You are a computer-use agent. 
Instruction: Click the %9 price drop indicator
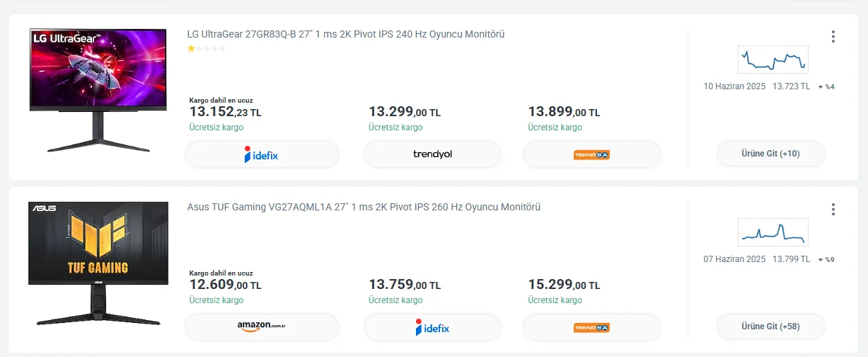point(826,259)
